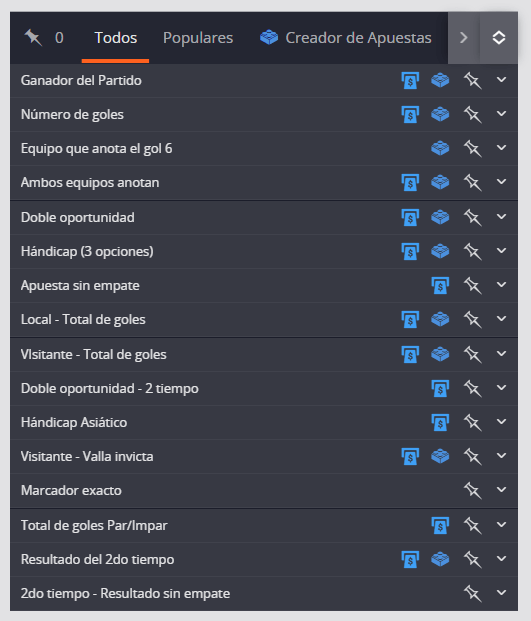This screenshot has width=531, height=621.
Task: Click cash out icon for Apuesta sin empate
Action: (440, 286)
